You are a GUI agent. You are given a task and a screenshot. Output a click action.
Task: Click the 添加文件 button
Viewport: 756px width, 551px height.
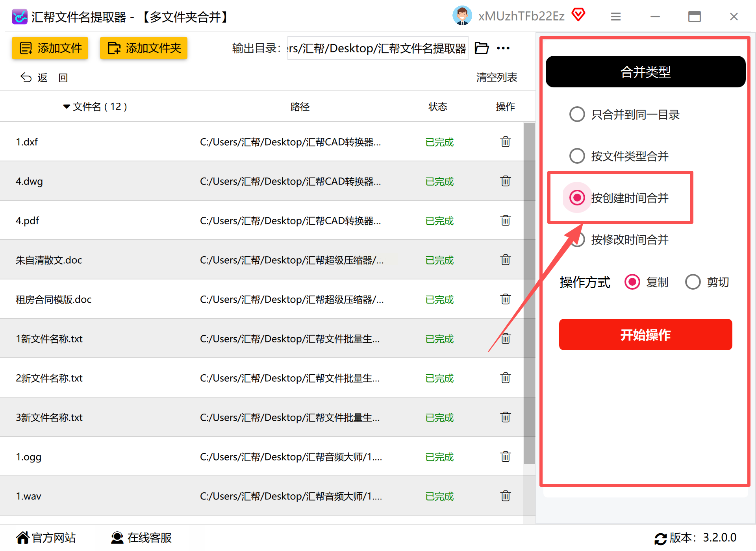pyautogui.click(x=50, y=48)
